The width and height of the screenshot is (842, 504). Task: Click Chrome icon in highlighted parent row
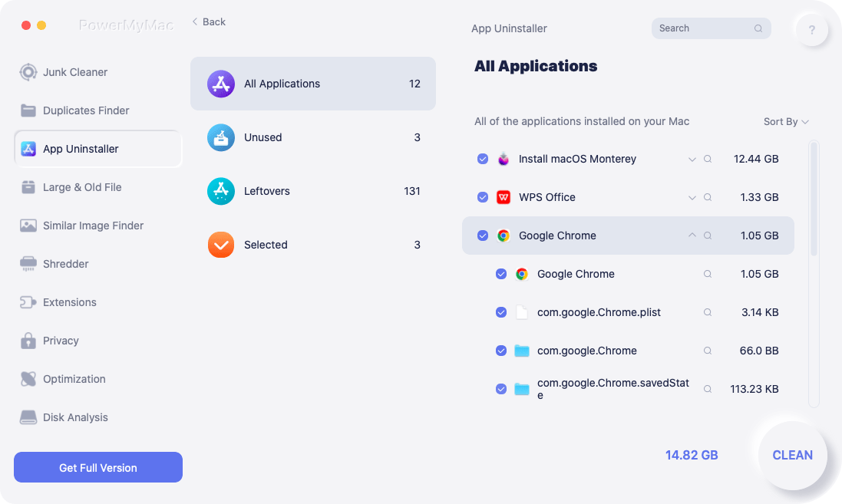point(504,236)
